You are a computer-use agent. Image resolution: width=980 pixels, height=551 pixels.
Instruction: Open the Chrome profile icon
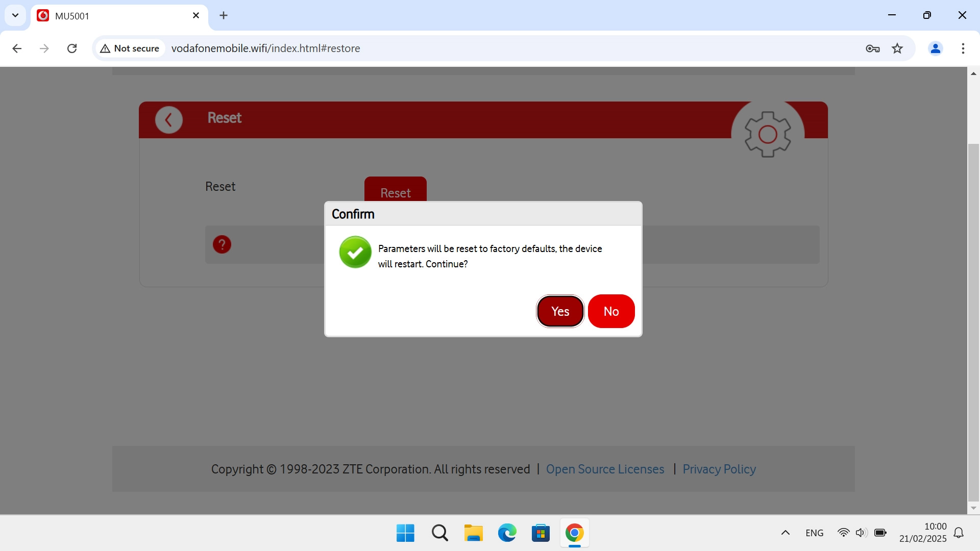point(936,48)
